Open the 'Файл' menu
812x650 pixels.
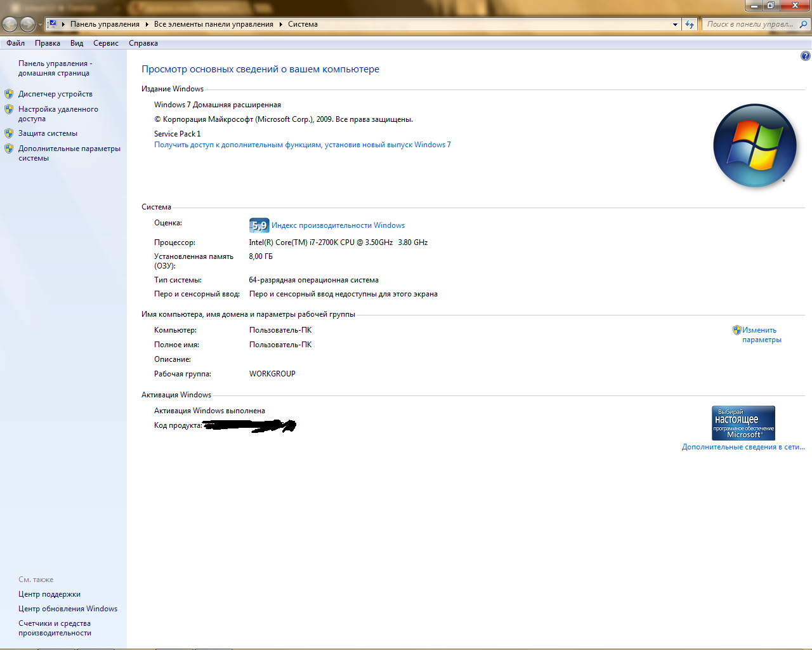15,43
